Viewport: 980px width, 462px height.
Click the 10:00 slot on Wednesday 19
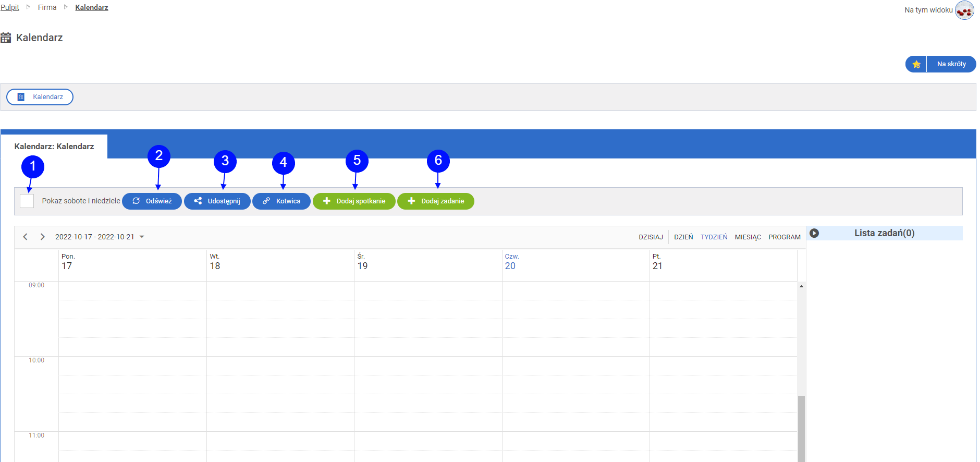(x=428, y=366)
